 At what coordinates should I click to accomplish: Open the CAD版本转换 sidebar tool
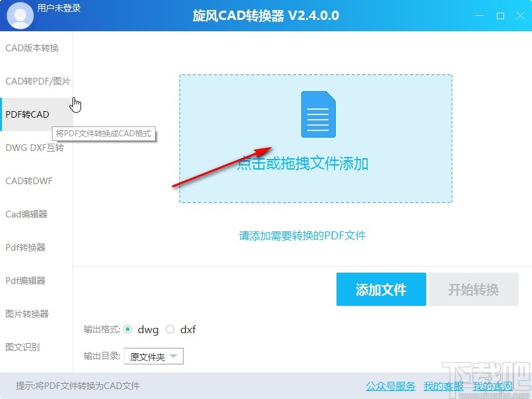point(31,48)
